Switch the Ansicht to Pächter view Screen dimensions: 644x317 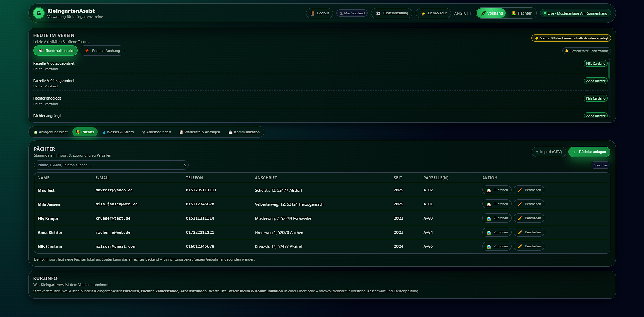click(x=521, y=13)
